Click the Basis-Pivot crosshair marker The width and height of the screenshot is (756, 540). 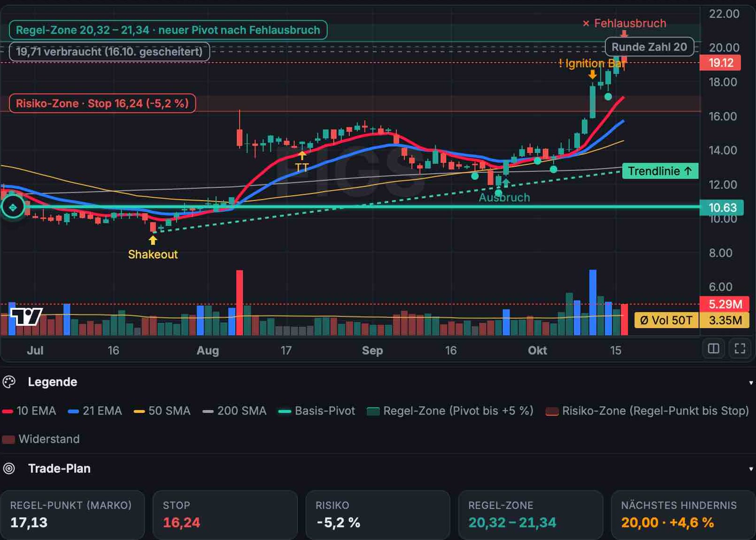pos(13,207)
